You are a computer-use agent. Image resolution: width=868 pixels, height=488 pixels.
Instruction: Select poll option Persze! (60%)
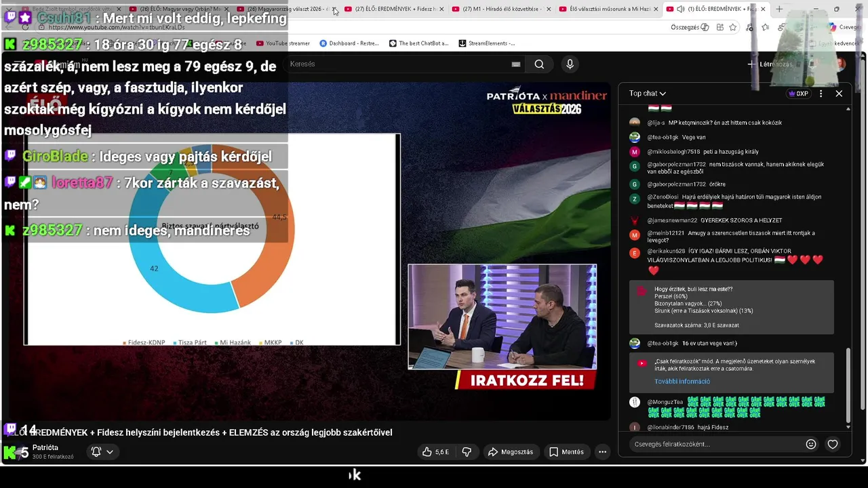(671, 296)
